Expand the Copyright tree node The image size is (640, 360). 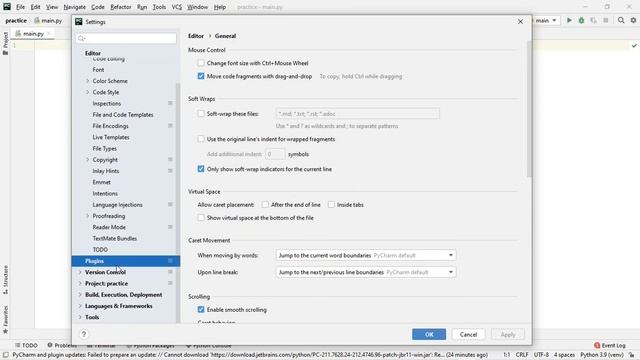(87, 160)
